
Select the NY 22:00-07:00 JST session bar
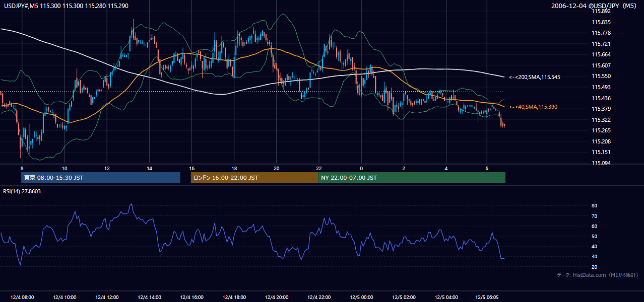click(x=412, y=178)
